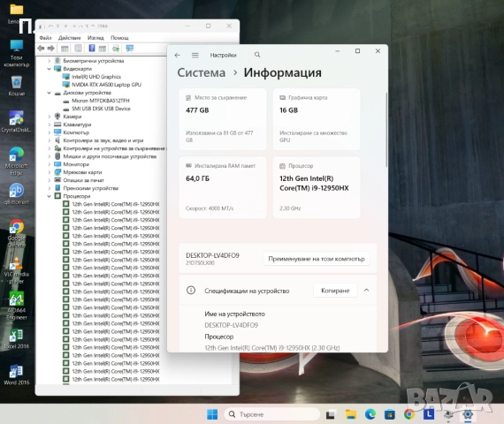The image size is (504, 424).
Task: Select the Word 2016 desktop shortcut
Action: coord(17,375)
